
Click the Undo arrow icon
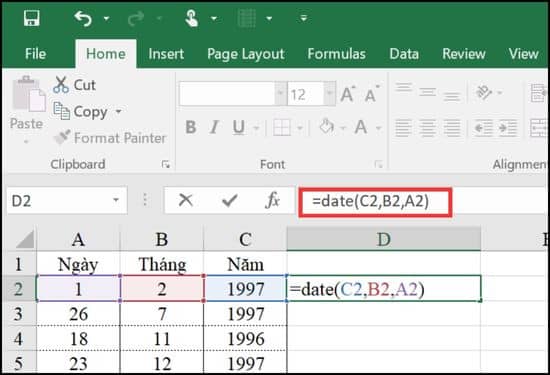click(83, 18)
